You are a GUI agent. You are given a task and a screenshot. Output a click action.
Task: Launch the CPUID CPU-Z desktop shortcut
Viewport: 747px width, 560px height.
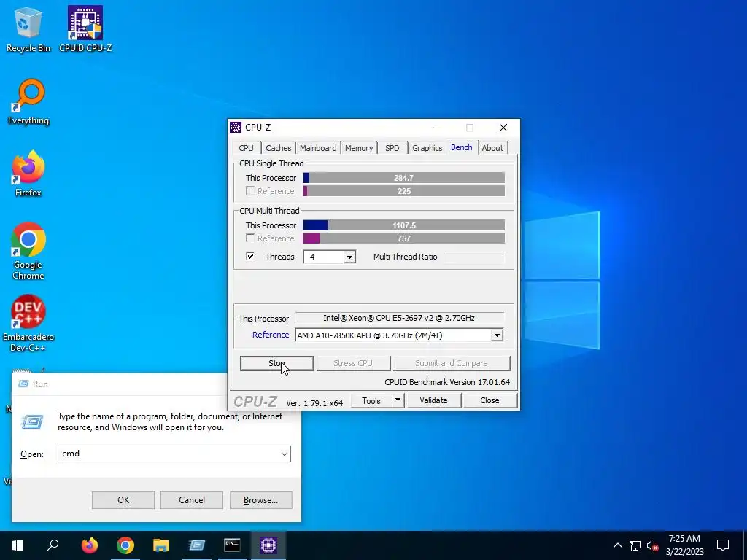(85, 29)
